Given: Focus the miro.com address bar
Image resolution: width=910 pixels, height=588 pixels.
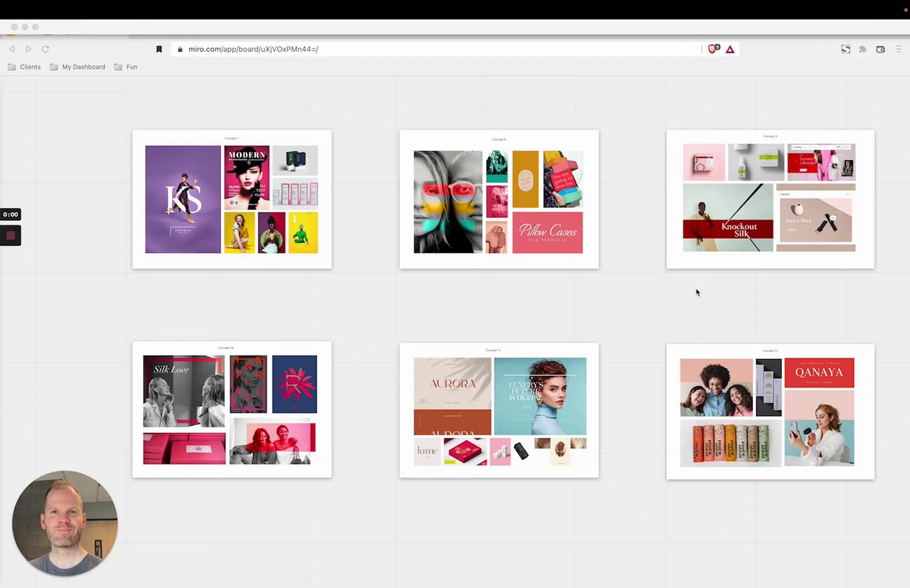Looking at the screenshot, I should [437, 49].
